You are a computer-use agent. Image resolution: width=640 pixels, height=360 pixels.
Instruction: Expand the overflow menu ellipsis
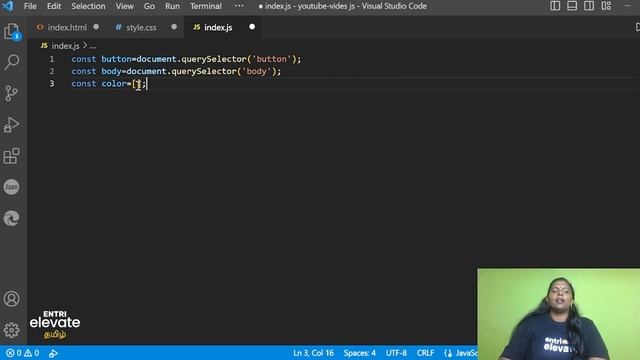point(239,6)
